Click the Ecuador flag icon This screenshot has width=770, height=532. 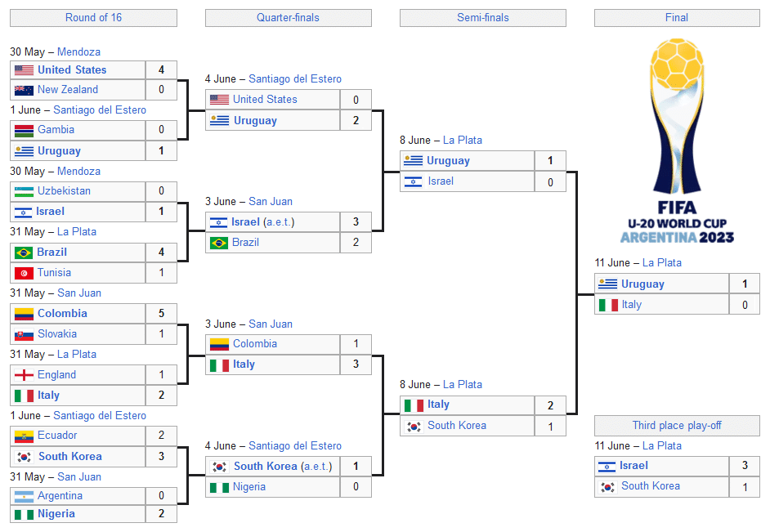(24, 436)
